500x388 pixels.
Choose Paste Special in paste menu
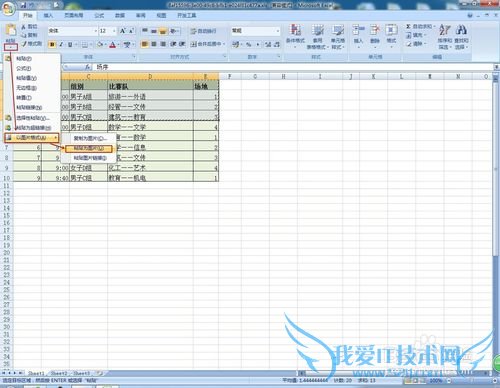32,118
